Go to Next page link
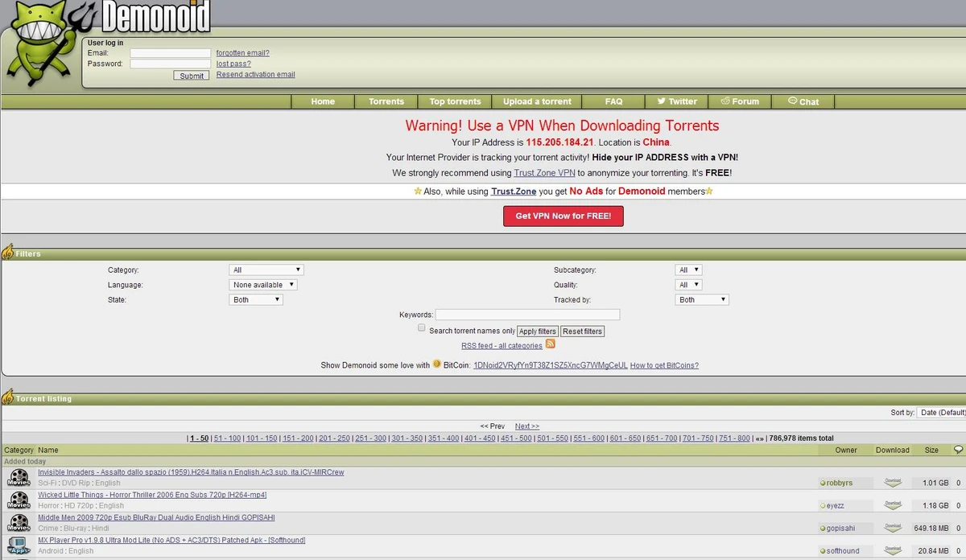This screenshot has height=560, width=966. [x=527, y=426]
